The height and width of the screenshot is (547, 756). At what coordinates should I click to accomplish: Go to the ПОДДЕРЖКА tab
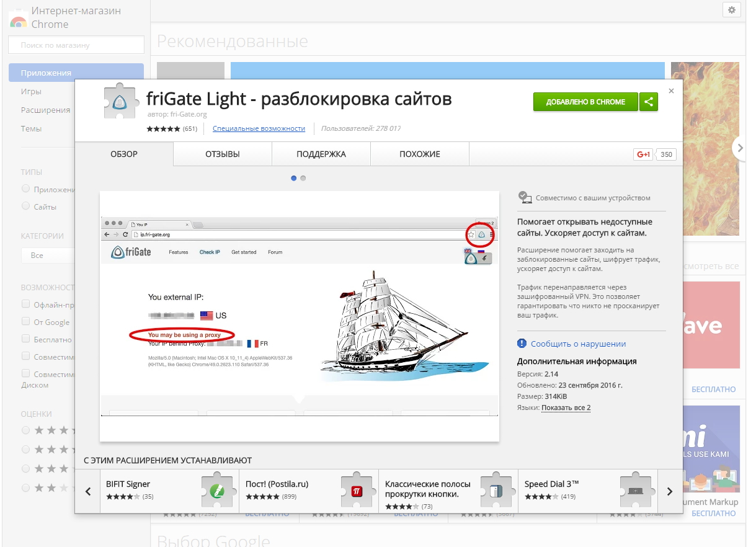coord(321,154)
